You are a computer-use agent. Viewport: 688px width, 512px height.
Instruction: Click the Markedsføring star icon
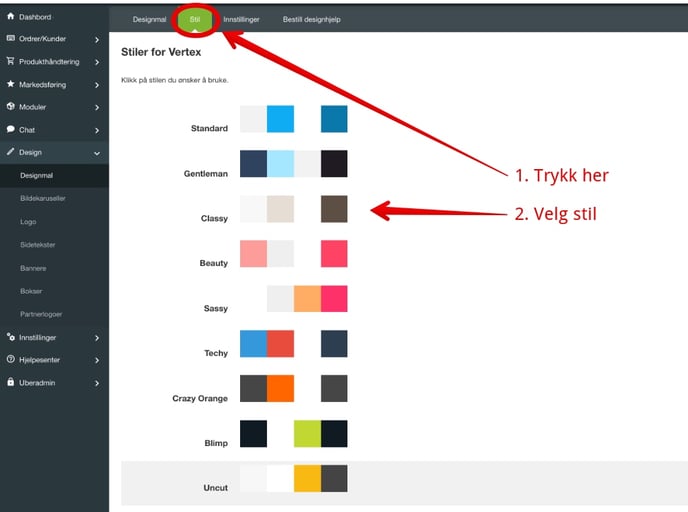pyautogui.click(x=11, y=84)
